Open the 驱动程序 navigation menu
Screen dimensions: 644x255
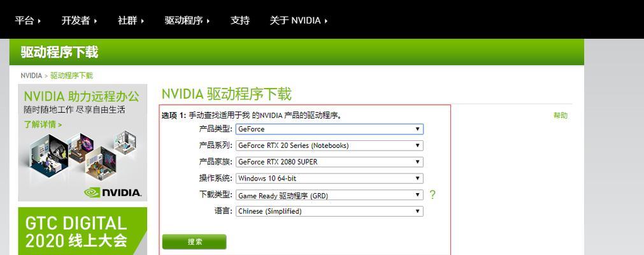click(x=187, y=20)
